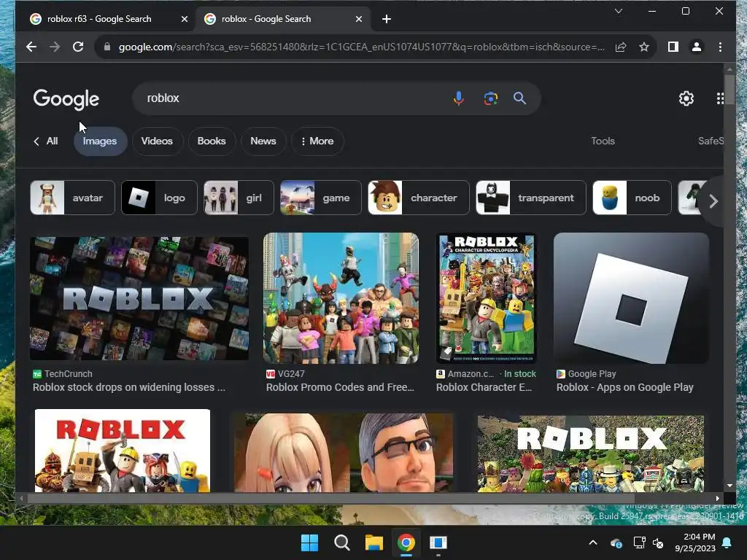The width and height of the screenshot is (747, 560).
Task: Close the 'roblox r63' tab
Action: pyautogui.click(x=185, y=19)
